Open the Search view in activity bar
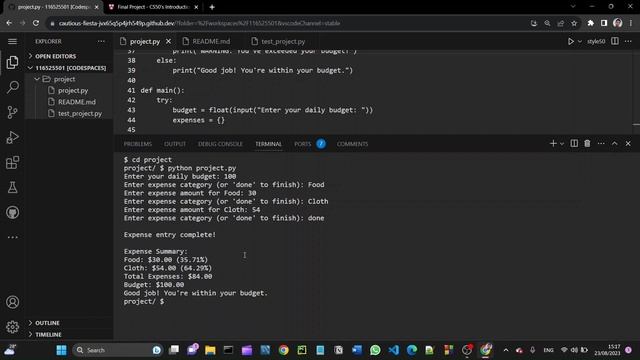The image size is (640, 360). tap(13, 87)
